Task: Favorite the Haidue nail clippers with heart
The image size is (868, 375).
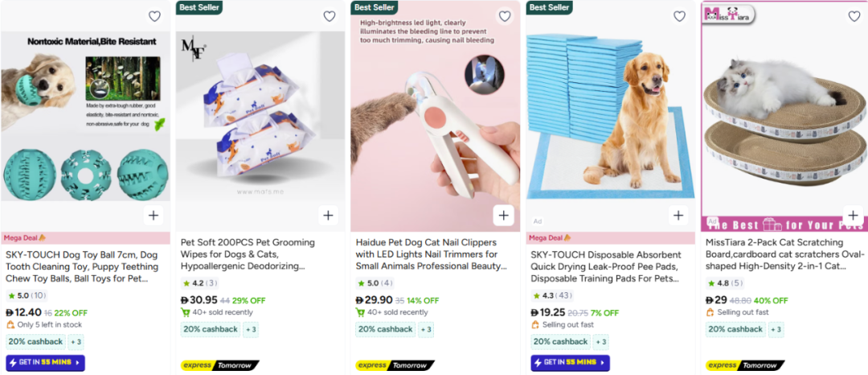Action: (x=505, y=16)
